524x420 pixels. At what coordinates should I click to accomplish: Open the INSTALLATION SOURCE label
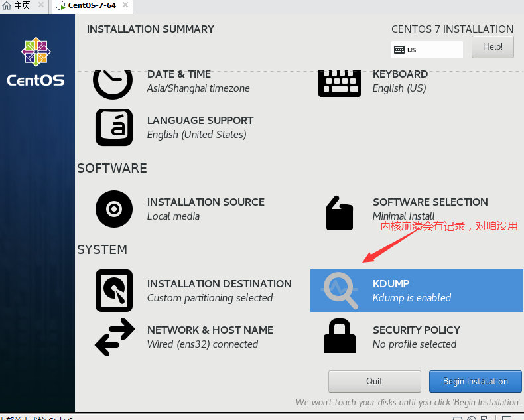[x=206, y=202]
